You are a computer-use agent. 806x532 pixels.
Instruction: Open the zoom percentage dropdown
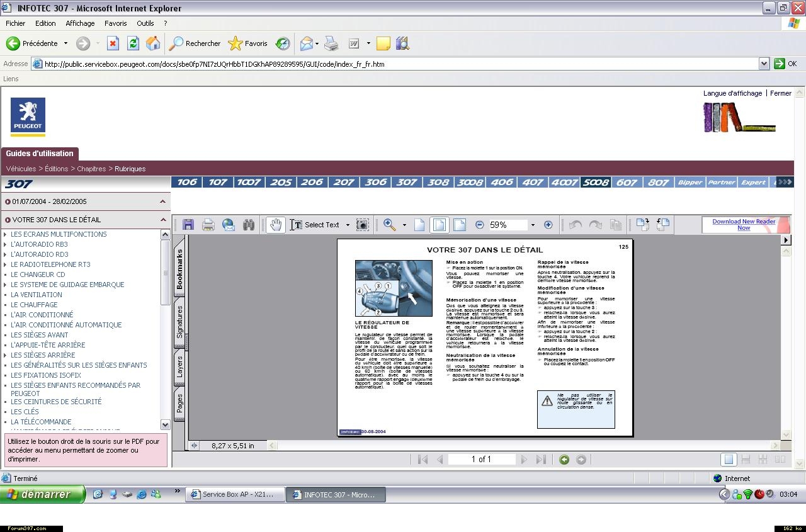(x=533, y=225)
